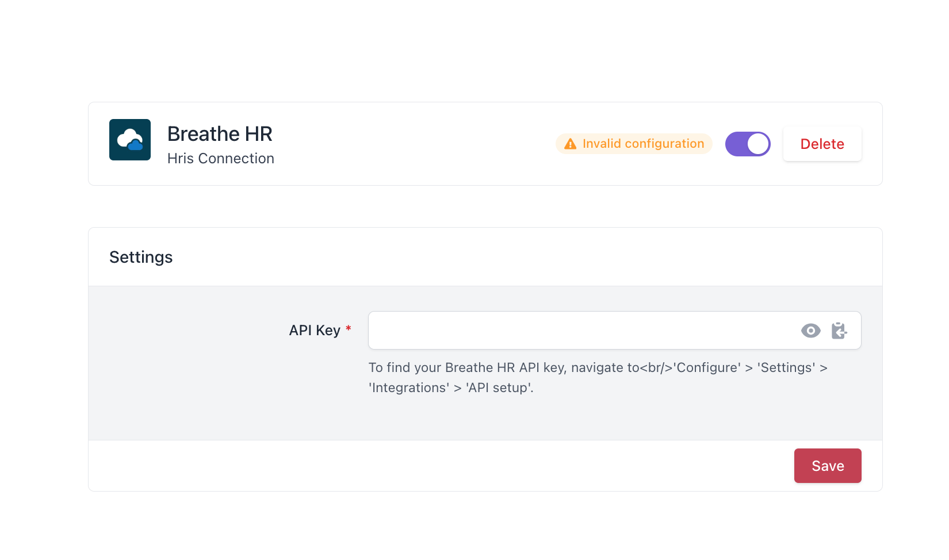
Task: Click the Breathe HR cloud logo
Action: point(130,140)
